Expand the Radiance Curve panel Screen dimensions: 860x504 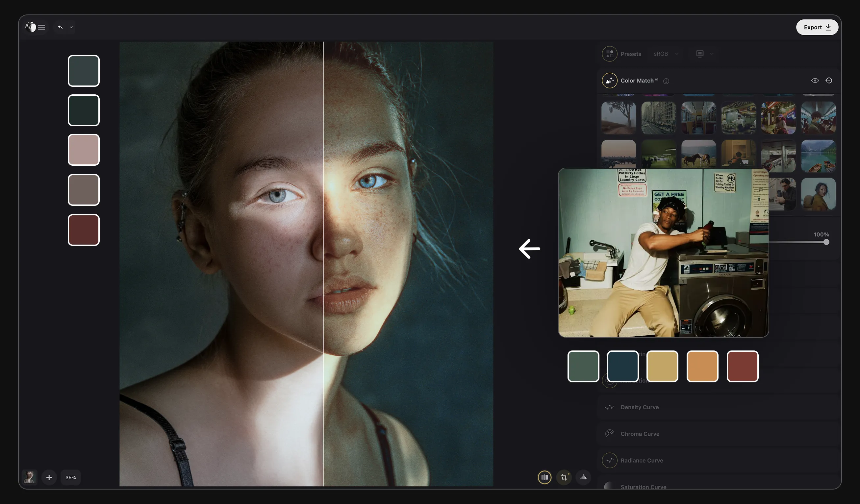point(641,460)
